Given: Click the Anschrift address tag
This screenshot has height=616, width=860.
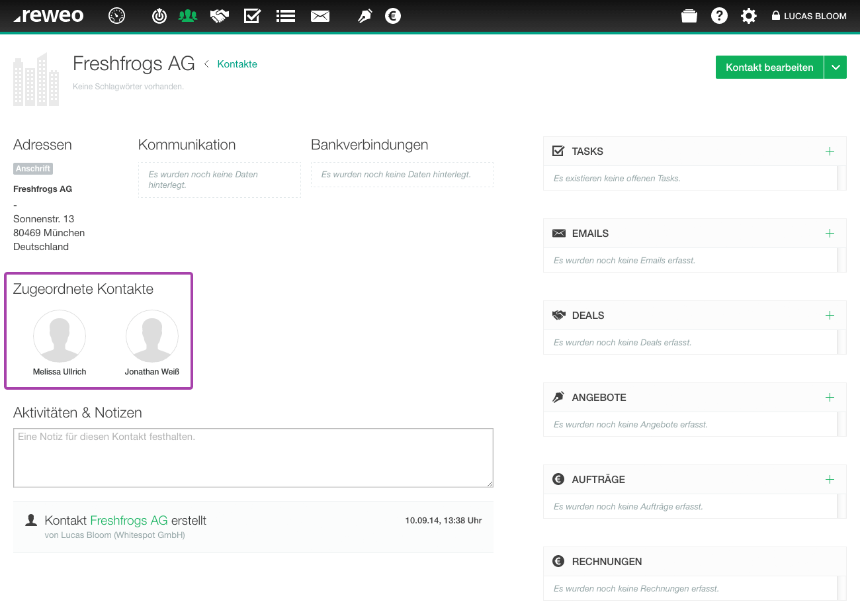Looking at the screenshot, I should (33, 169).
